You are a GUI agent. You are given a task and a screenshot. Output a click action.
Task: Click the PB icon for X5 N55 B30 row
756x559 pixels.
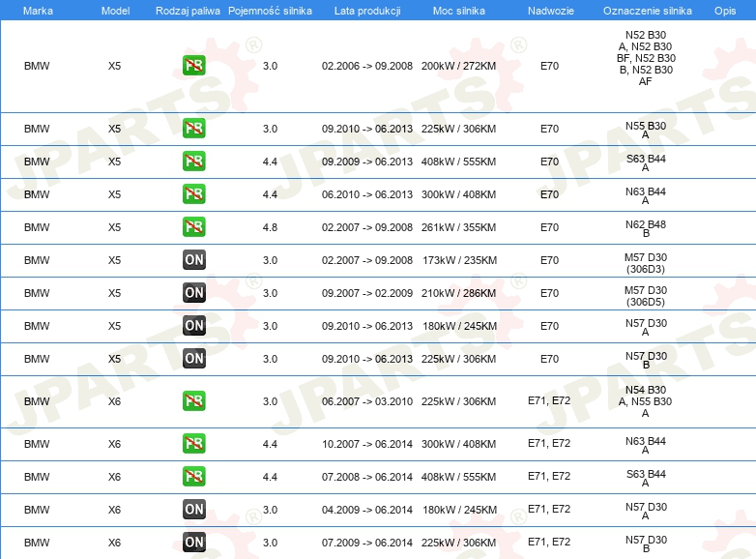(193, 129)
